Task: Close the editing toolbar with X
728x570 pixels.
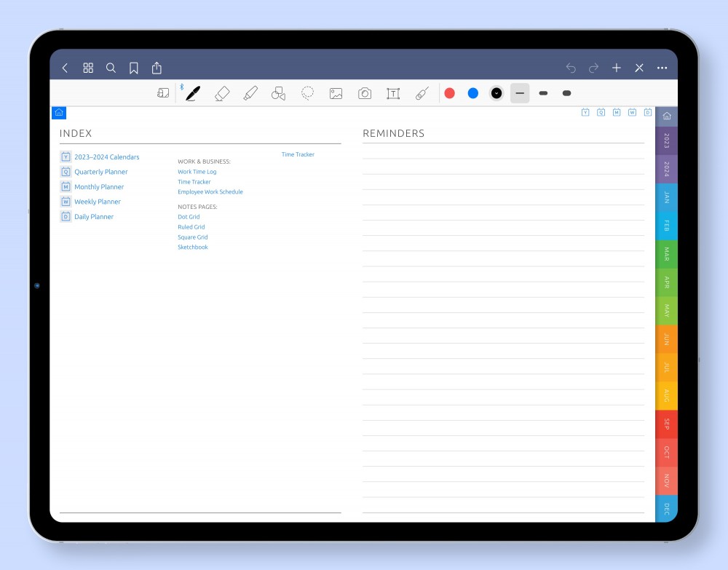Action: click(639, 68)
